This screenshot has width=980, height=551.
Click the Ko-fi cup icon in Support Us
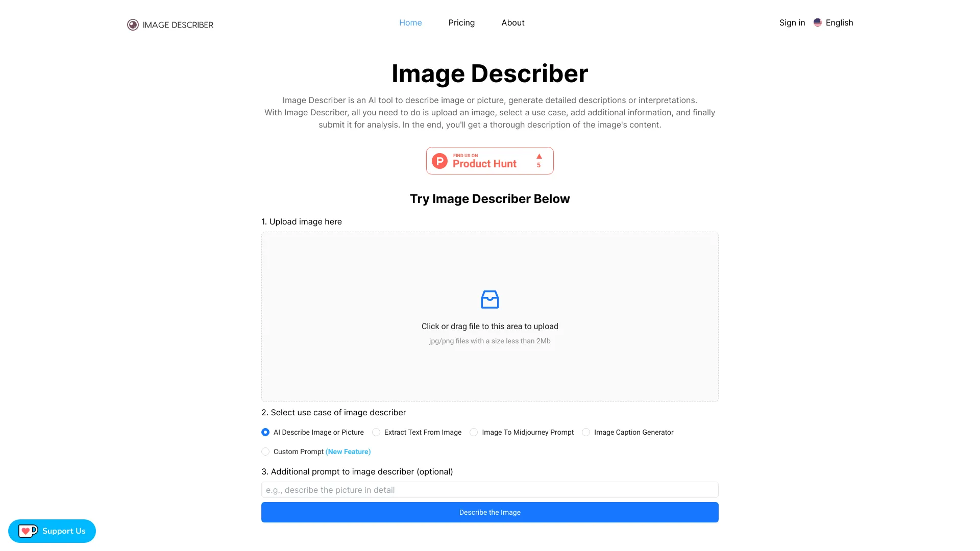[26, 531]
